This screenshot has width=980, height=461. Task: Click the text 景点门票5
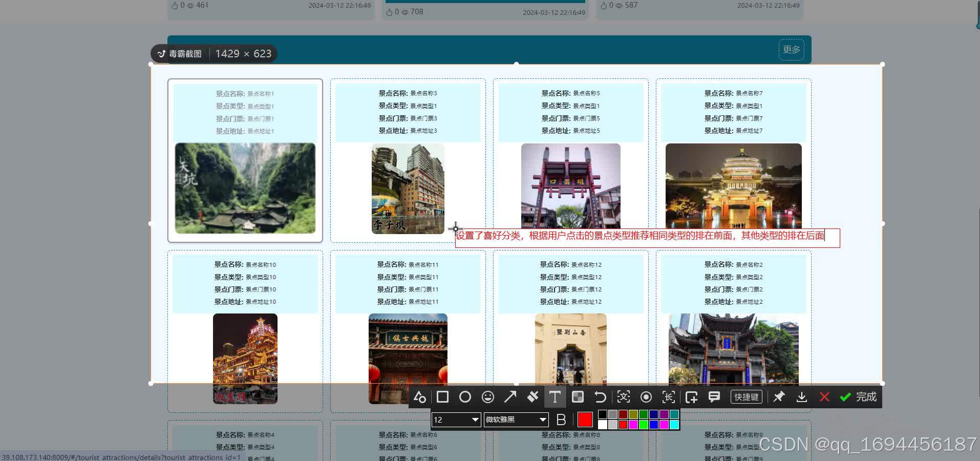(x=586, y=118)
